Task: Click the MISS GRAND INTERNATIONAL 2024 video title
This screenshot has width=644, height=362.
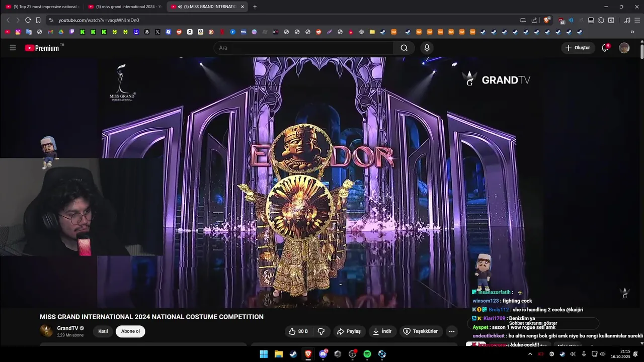Action: 151,317
